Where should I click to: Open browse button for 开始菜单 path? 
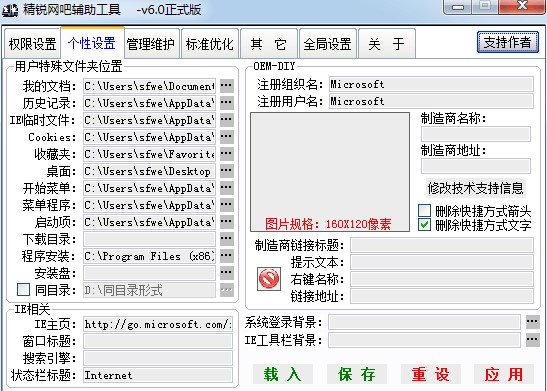click(227, 188)
